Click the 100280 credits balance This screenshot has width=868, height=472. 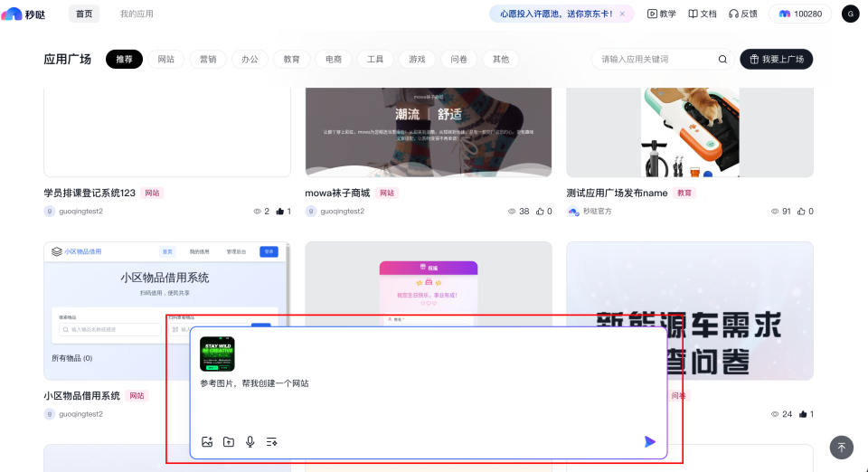800,14
